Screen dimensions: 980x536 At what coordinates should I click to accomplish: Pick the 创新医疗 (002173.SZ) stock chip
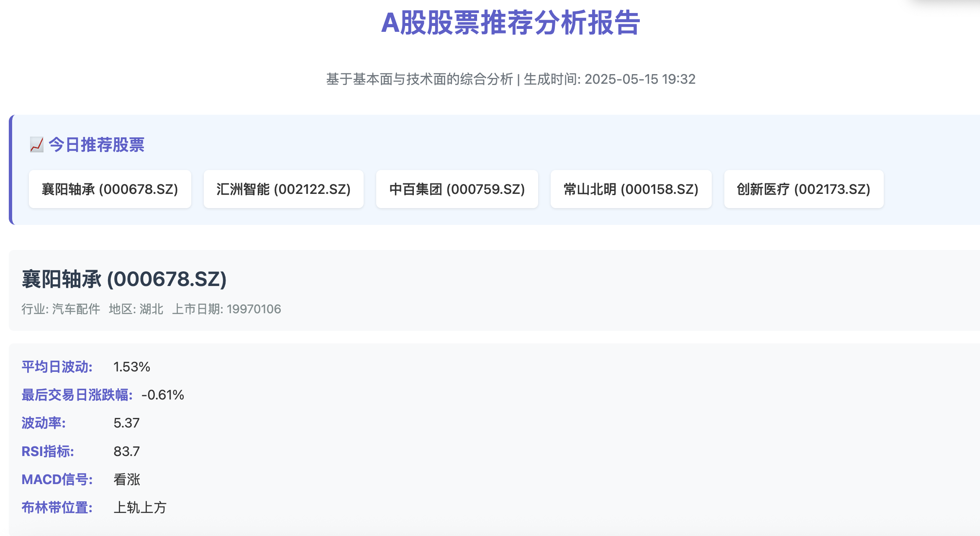click(804, 189)
